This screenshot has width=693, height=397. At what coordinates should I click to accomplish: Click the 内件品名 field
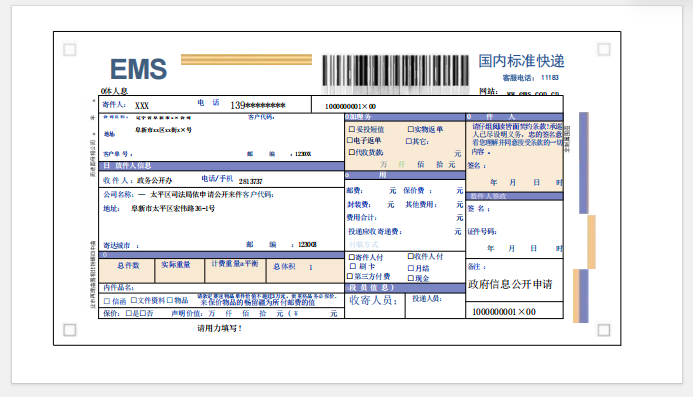(x=221, y=288)
